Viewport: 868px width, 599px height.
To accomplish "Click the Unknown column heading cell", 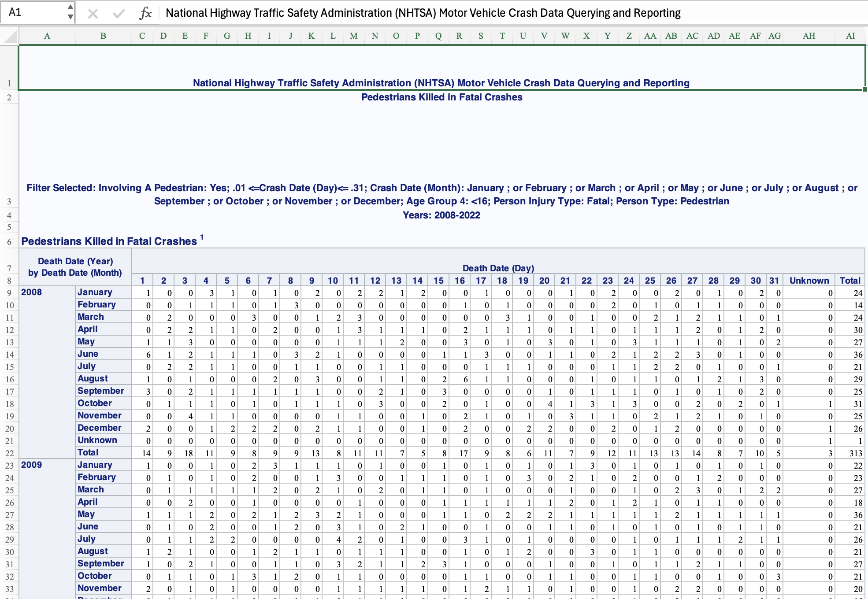I will [809, 281].
